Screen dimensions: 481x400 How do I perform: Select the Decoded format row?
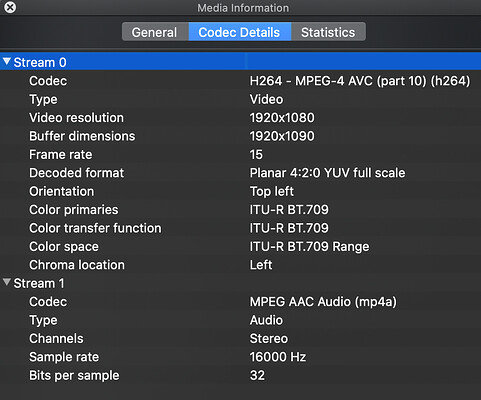click(x=240, y=173)
